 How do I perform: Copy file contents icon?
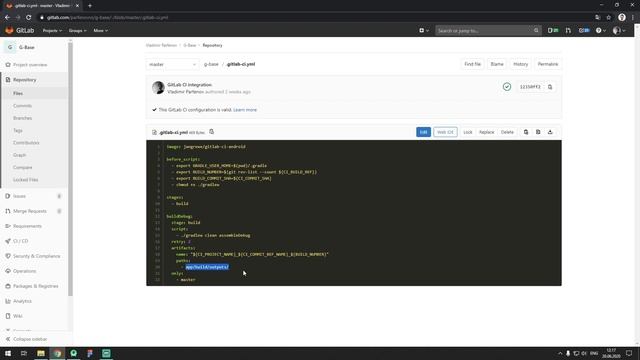coord(526,132)
